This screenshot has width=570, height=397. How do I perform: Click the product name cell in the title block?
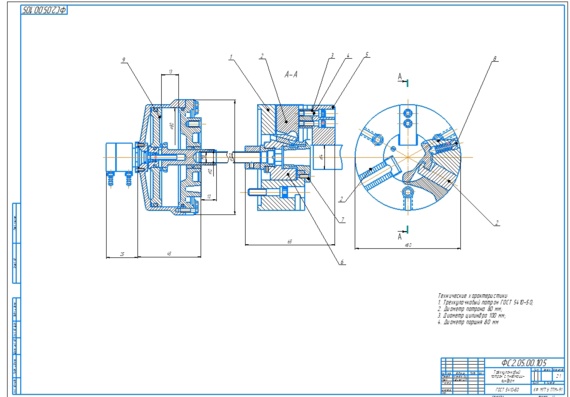(508, 377)
